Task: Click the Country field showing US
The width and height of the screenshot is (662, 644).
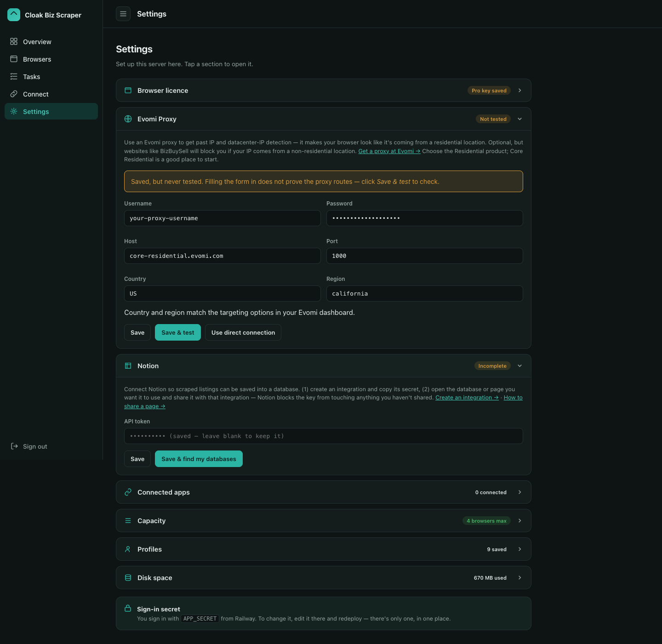Action: [x=223, y=294]
